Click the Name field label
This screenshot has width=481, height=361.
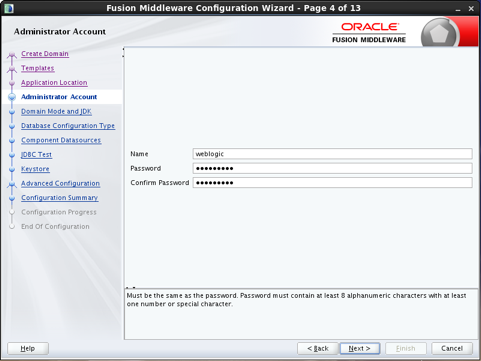(x=139, y=154)
